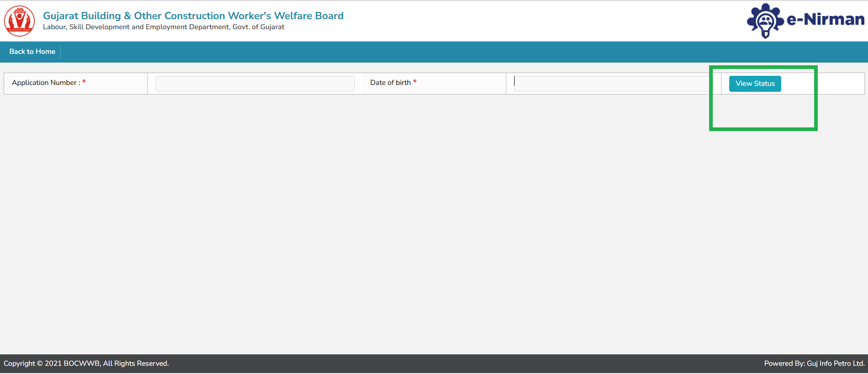Go back via Back to Home
This screenshot has width=868, height=374.
click(32, 52)
